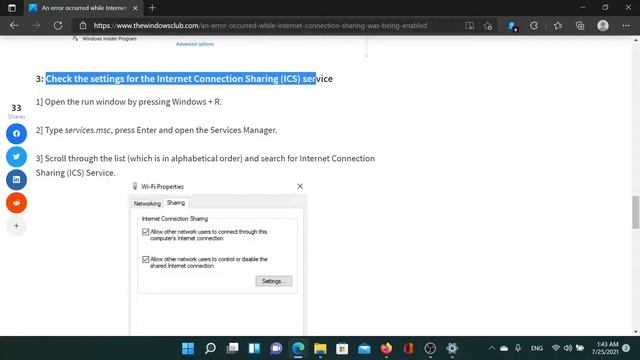Click the scrollbar up arrow
Viewport: 640px width, 360px height.
(x=636, y=40)
